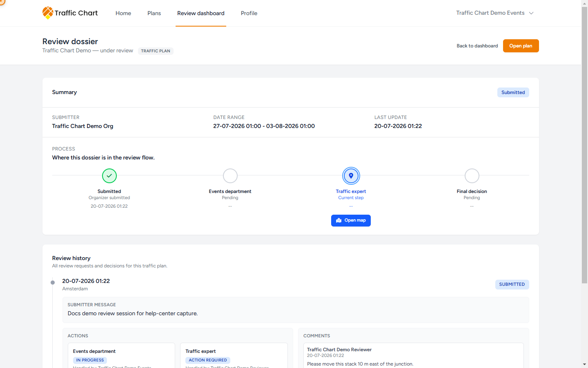The height and width of the screenshot is (368, 588).
Task: Click 'Amsterdam' in review history entry
Action: click(x=75, y=289)
